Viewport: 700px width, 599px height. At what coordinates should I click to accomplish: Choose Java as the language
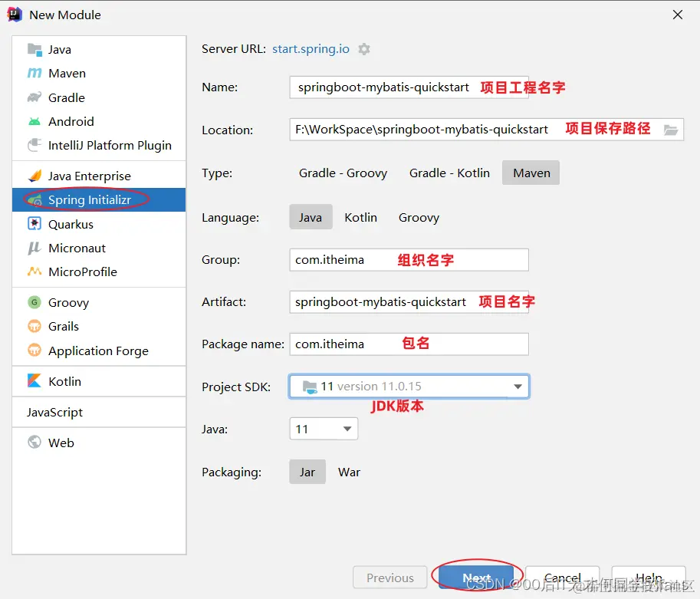[311, 217]
